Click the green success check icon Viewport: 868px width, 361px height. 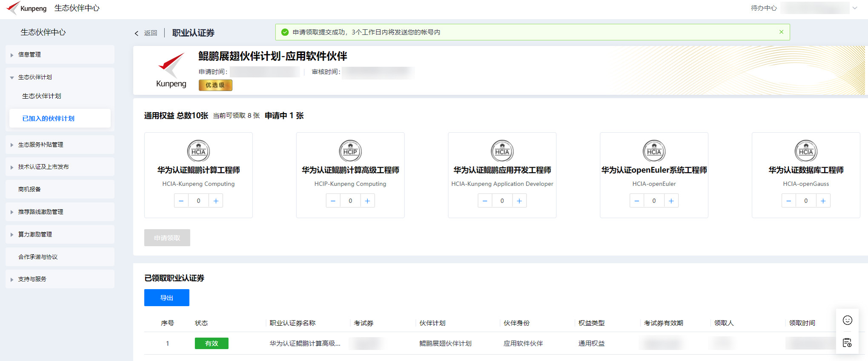pyautogui.click(x=285, y=32)
